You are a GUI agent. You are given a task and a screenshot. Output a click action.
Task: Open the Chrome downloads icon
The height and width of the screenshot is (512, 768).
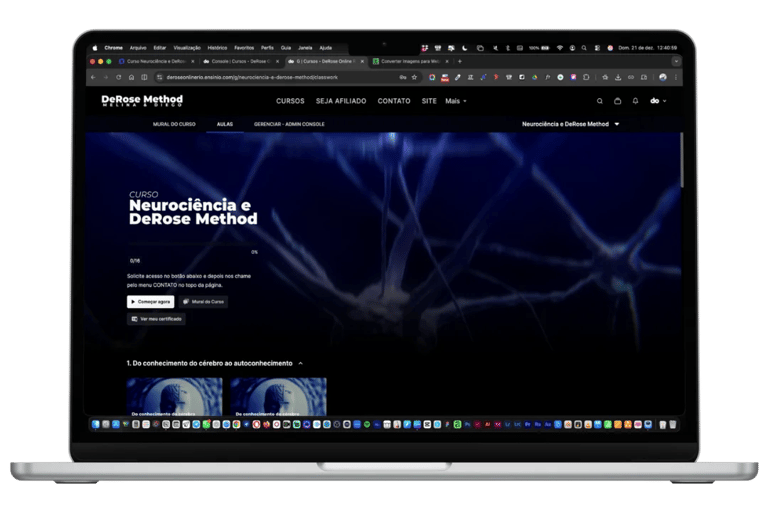point(618,77)
